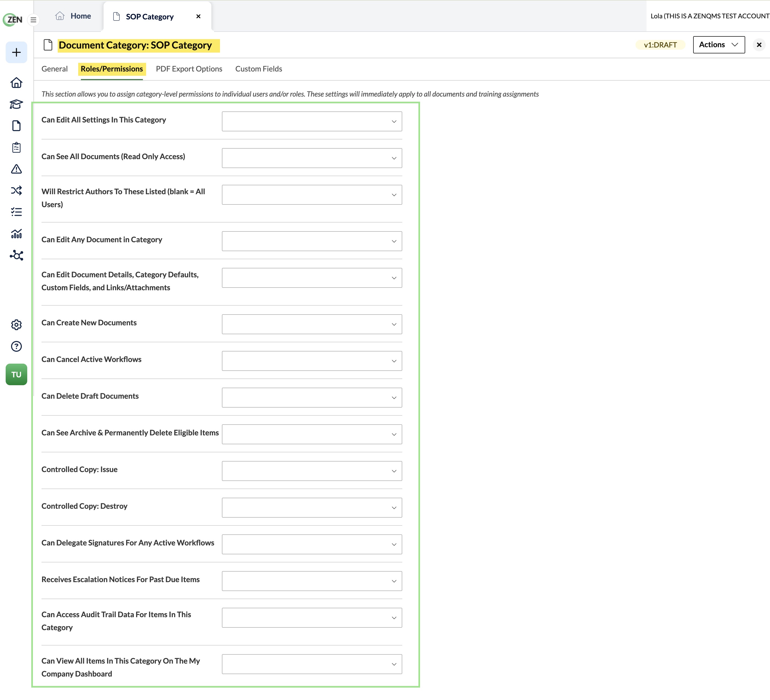Image resolution: width=770 pixels, height=700 pixels.
Task: Click the 'Document Category: SOP Category' title
Action: [135, 45]
